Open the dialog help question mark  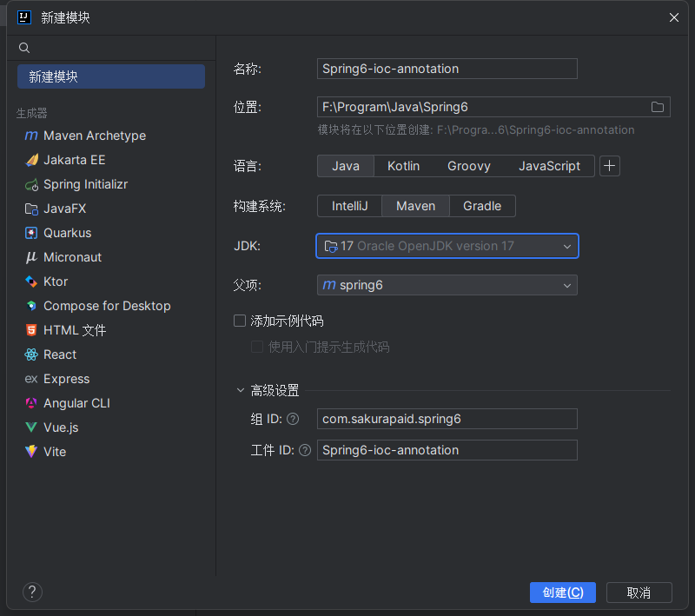pyautogui.click(x=32, y=592)
